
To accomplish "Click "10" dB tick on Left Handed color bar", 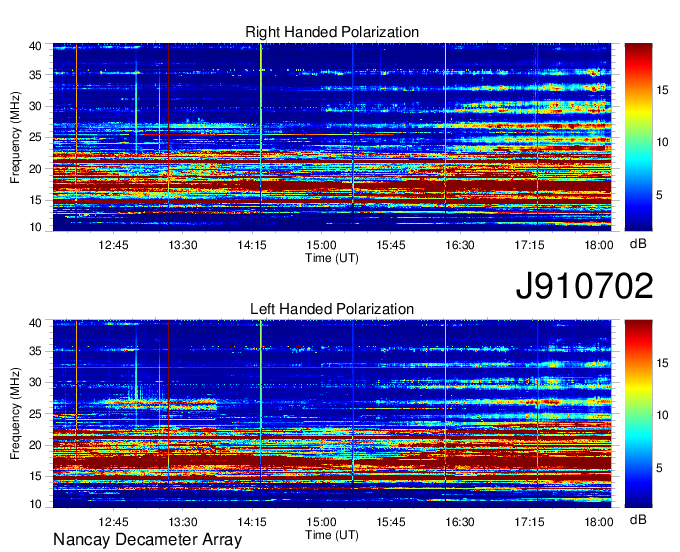I will pyautogui.click(x=662, y=415).
